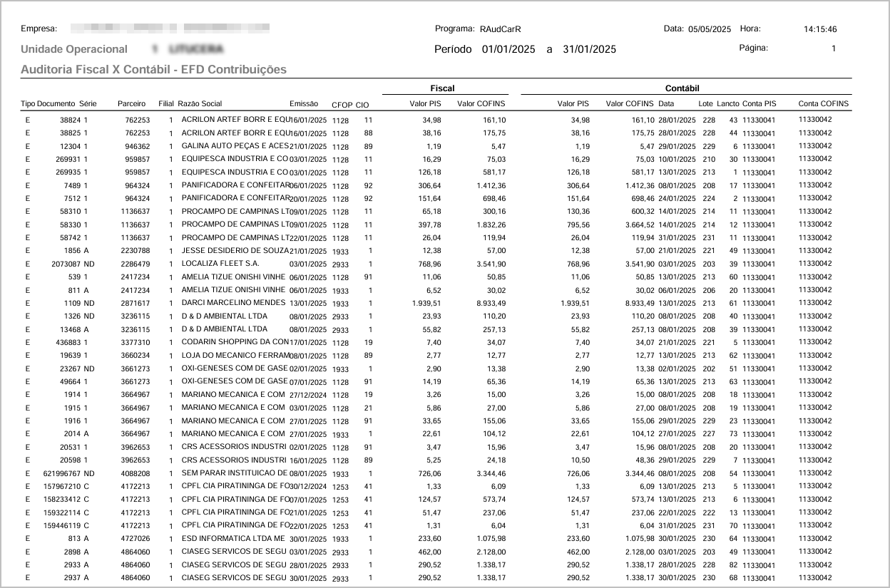This screenshot has width=890, height=588.
Task: Click the Fiscal PIS value "5,25"
Action: click(432, 460)
